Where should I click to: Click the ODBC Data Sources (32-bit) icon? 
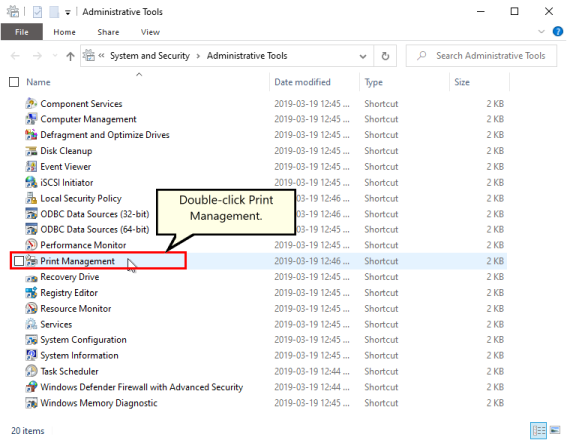(x=31, y=214)
